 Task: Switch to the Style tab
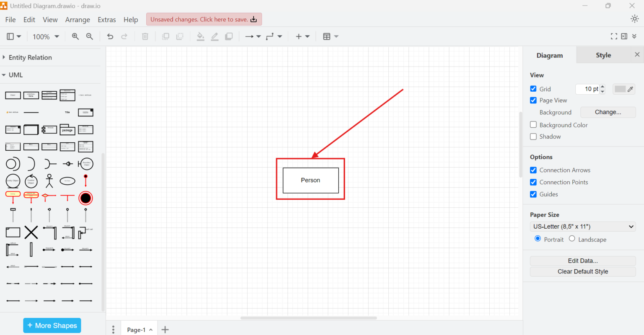point(603,55)
